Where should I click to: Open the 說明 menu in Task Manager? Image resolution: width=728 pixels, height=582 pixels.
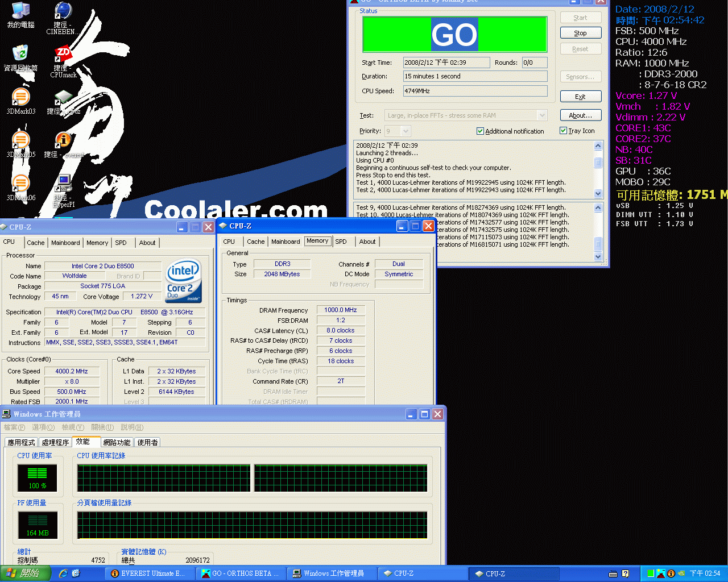132,427
